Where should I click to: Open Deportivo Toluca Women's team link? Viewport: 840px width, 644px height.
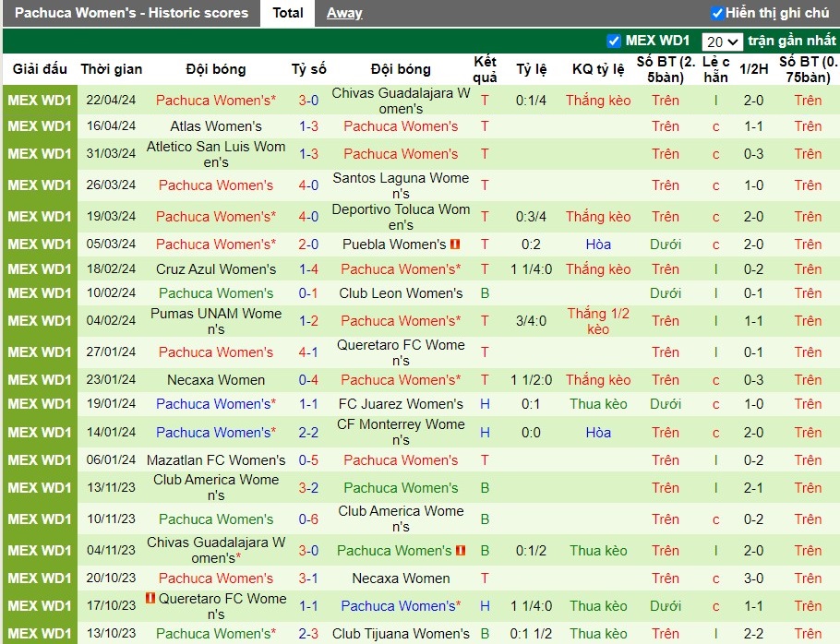pos(401,217)
